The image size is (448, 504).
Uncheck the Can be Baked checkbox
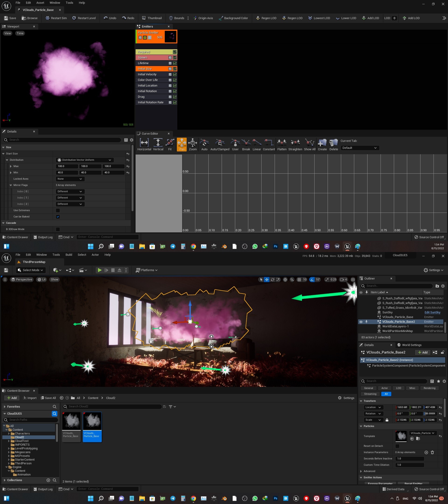click(x=58, y=217)
